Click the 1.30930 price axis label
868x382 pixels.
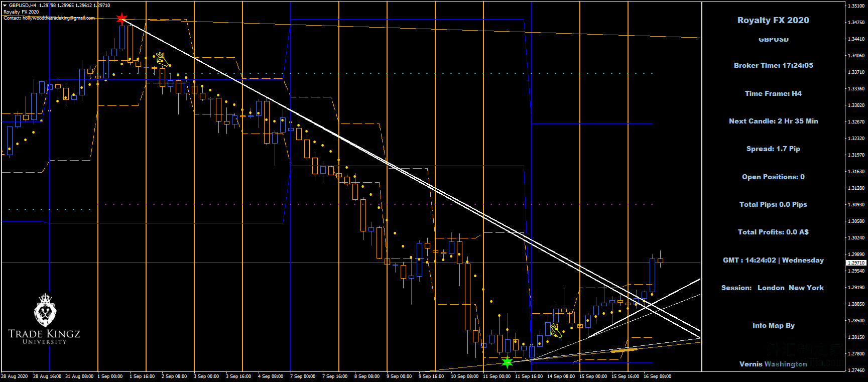coord(856,204)
